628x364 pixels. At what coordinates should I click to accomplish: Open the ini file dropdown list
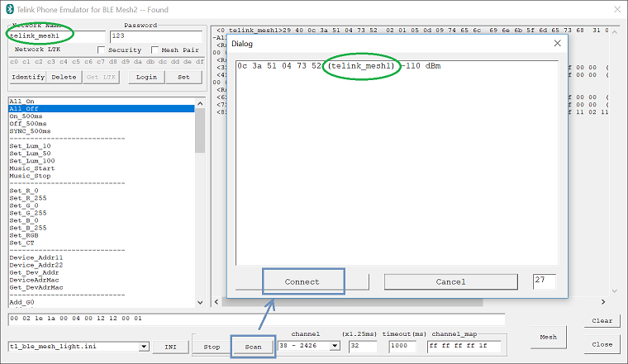[144, 347]
